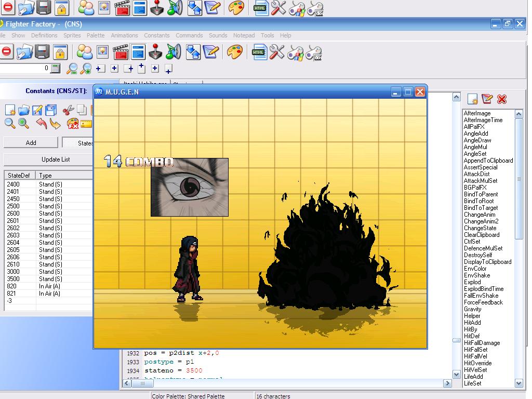Open the Sprites menu
Screen dimensions: 532x399
coord(72,35)
